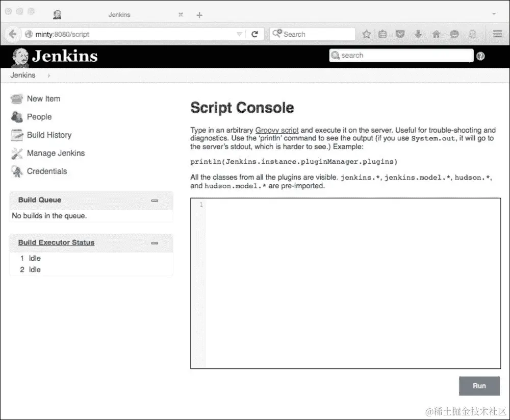Open Manage Jenkins link
Viewport: 510px width, 420px height.
coord(56,153)
